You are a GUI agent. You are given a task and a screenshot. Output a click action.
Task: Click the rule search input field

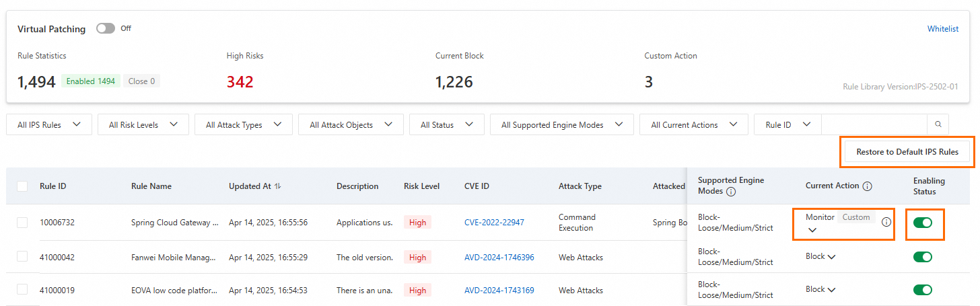pyautogui.click(x=874, y=124)
